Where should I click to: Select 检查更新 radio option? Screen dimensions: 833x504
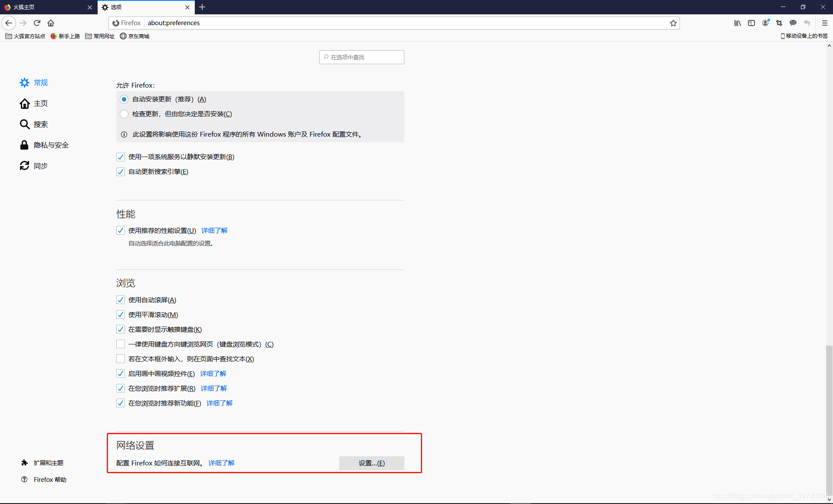click(124, 114)
